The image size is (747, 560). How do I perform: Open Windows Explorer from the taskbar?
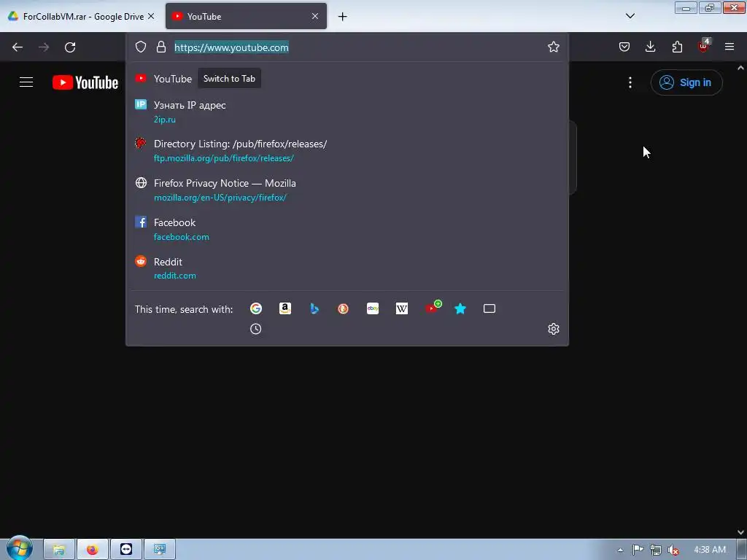(59, 549)
